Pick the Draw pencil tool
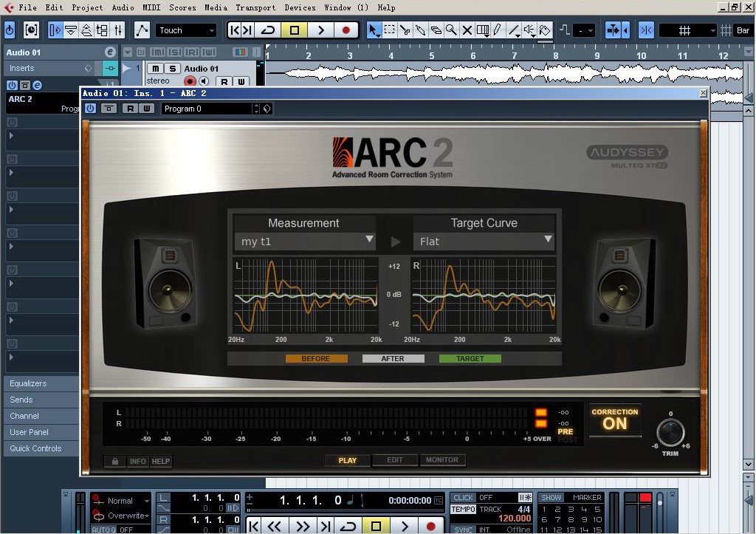This screenshot has height=534, width=756. pyautogui.click(x=498, y=30)
